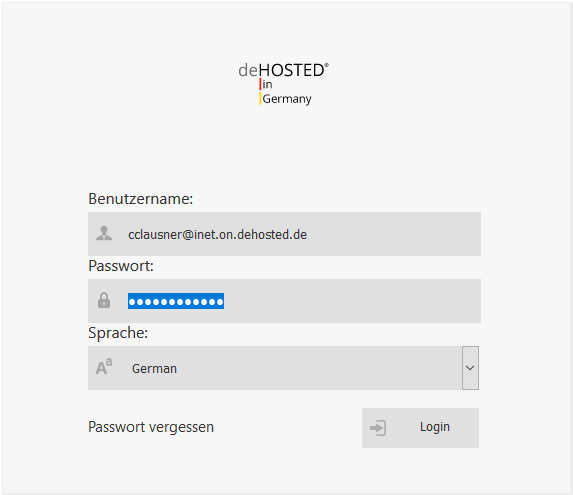Open the Passwort vergessen link
The height and width of the screenshot is (495, 573).
151,427
